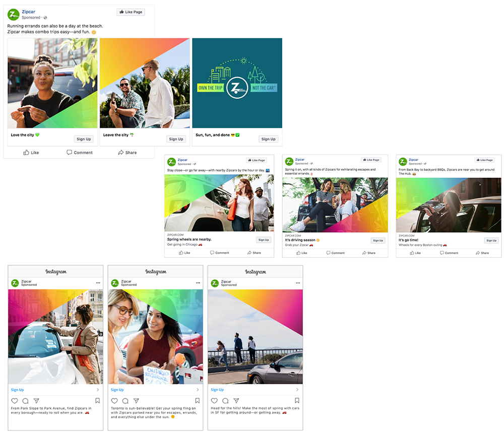
Task: Bookmark the SF hills Instagram ad
Action: [x=297, y=400]
